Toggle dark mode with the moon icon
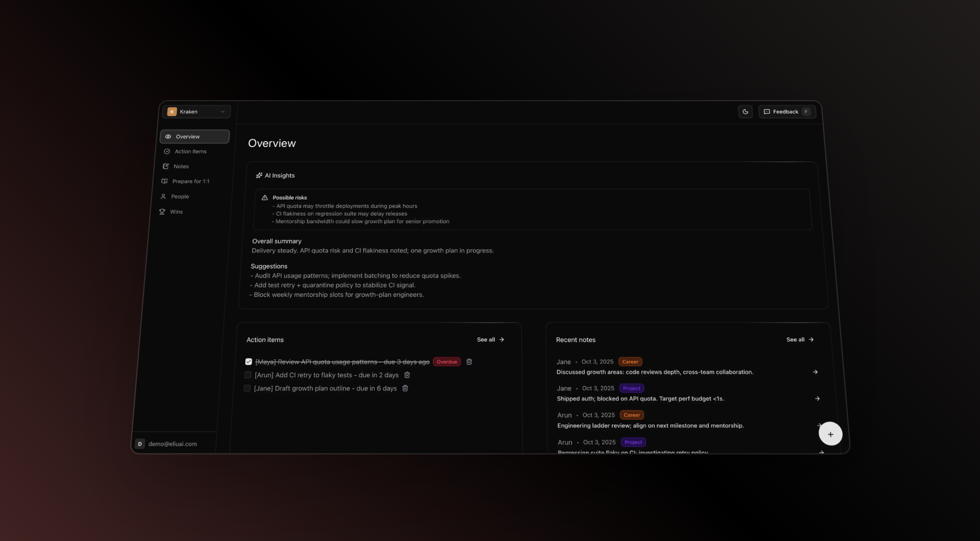Screen dimensions: 980x541 tap(745, 111)
